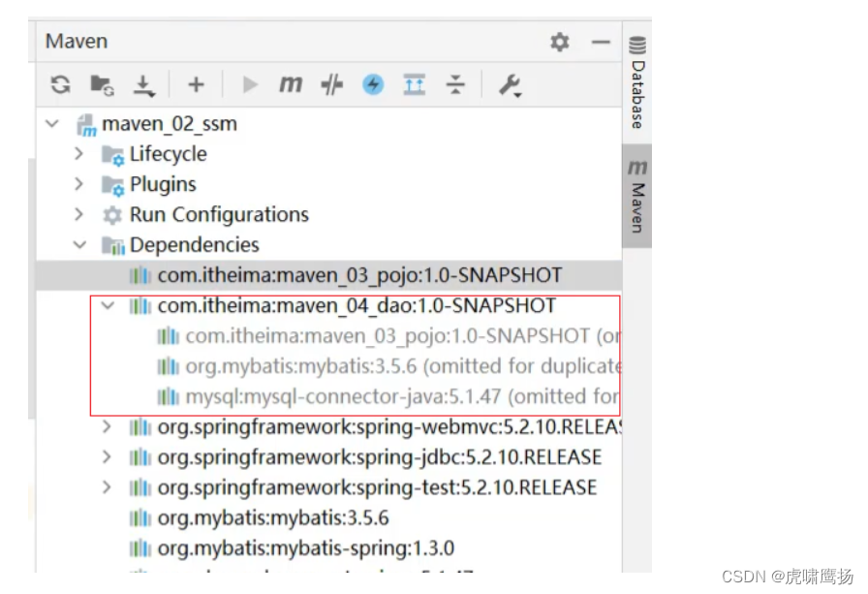Screen dimensions: 868x594
Task: Toggle offline mode lightning icon
Action: [x=373, y=84]
